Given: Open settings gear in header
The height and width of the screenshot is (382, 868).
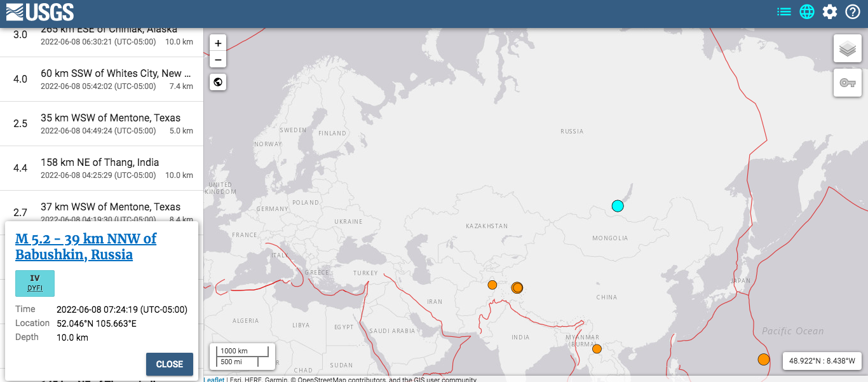Looking at the screenshot, I should pos(830,11).
